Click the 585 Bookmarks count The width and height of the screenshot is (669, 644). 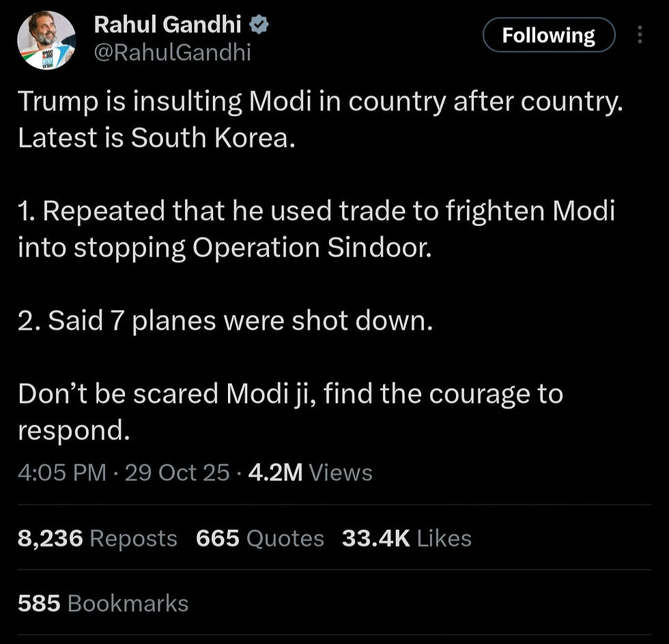click(102, 603)
